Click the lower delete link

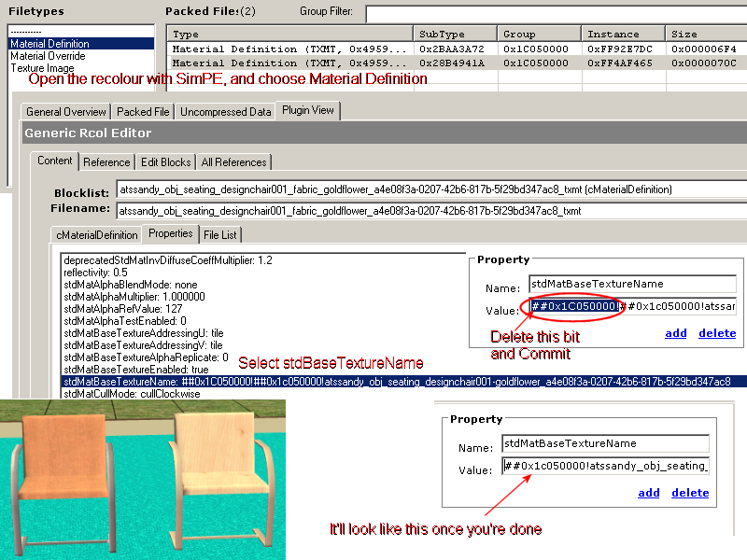click(x=690, y=493)
